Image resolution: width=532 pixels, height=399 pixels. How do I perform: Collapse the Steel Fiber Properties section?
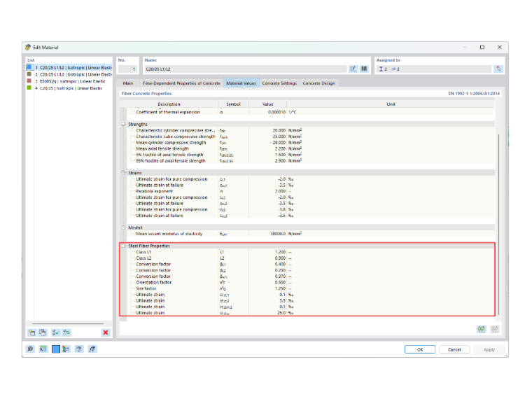(123, 246)
